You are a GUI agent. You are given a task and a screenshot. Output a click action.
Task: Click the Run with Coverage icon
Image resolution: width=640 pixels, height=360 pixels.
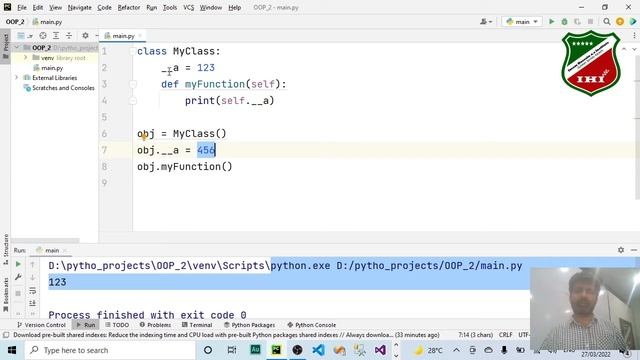577,22
